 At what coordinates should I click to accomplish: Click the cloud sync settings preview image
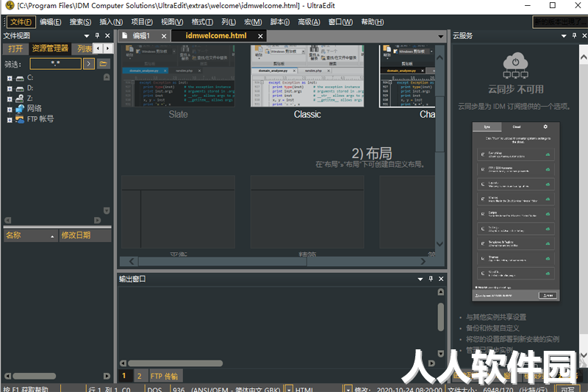click(516, 212)
